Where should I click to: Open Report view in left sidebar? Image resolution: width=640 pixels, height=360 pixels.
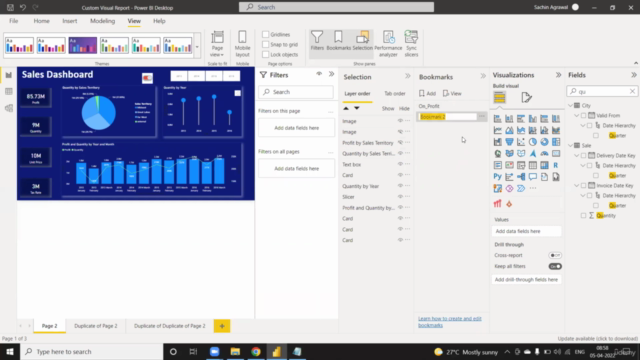(9, 75)
